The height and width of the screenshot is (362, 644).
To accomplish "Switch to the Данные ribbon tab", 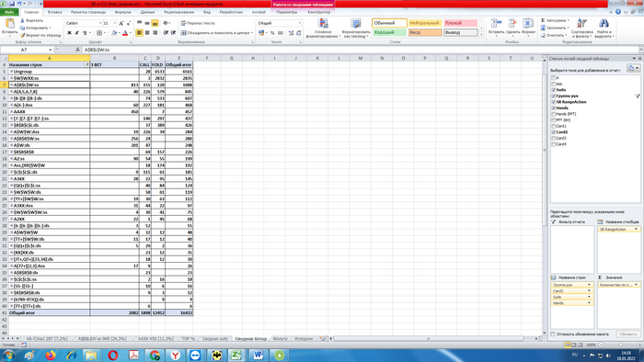I will [x=147, y=12].
